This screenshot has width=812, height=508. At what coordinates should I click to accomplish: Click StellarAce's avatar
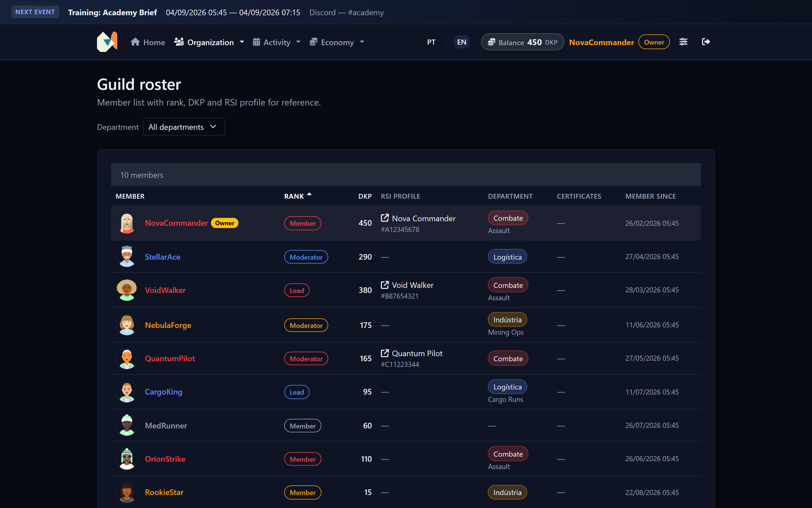click(x=127, y=257)
